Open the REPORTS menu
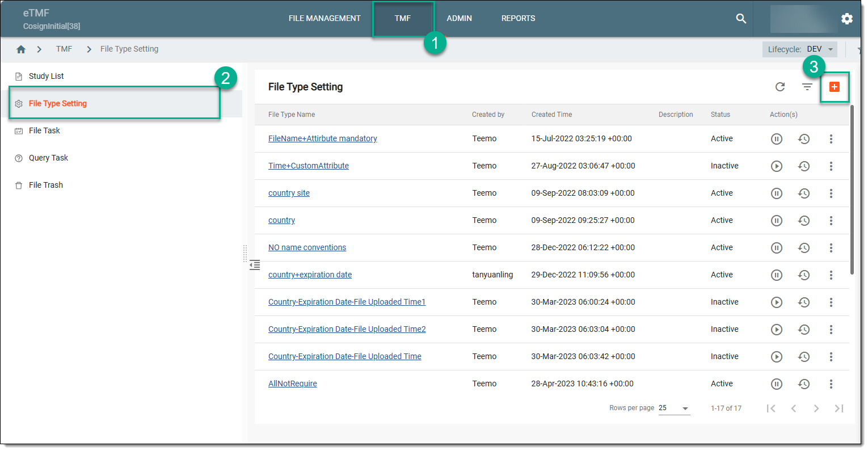The image size is (868, 451). pos(518,19)
